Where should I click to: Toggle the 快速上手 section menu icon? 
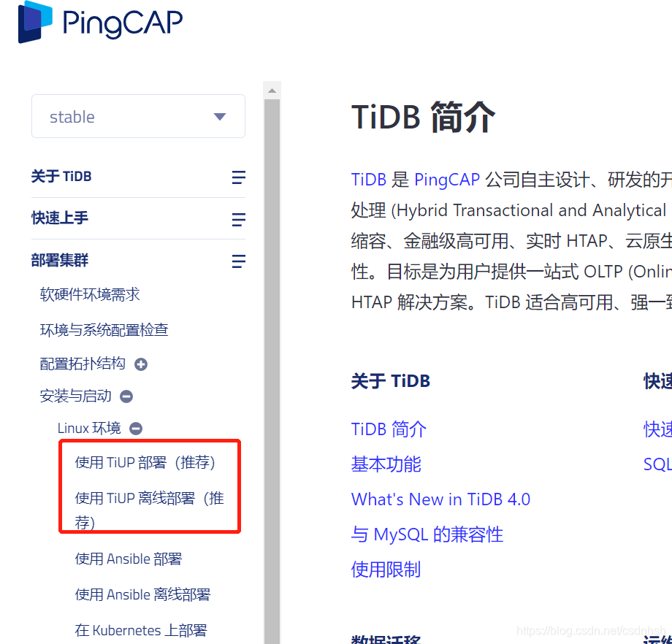pyautogui.click(x=238, y=219)
